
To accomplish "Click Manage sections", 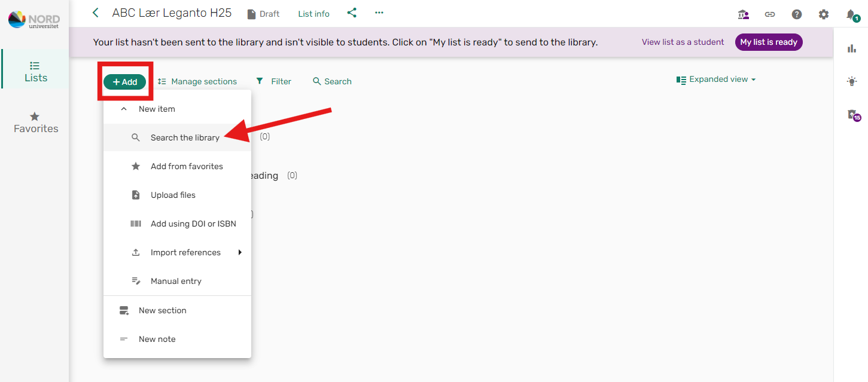I will pos(197,81).
